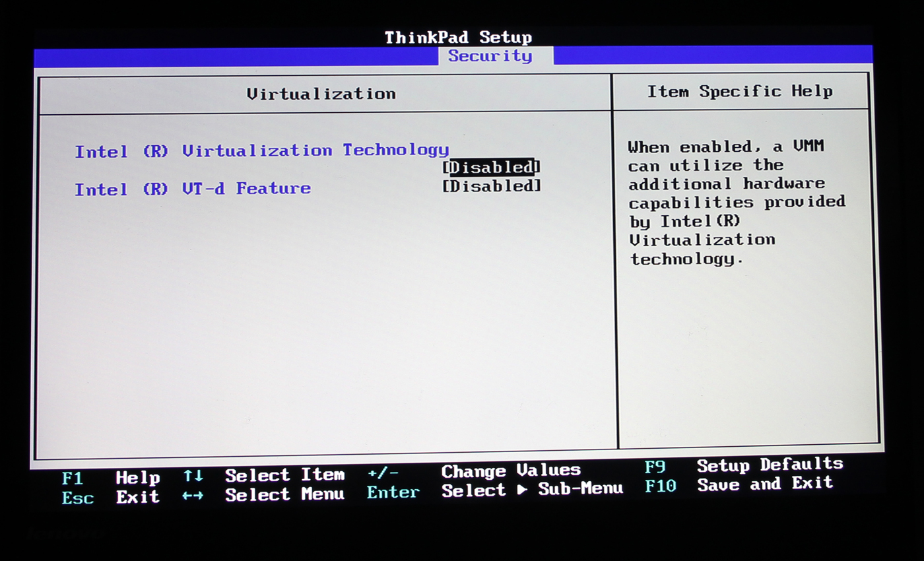Click the Select Menu footer label
Viewport: 924px width, 561px height.
click(x=284, y=494)
